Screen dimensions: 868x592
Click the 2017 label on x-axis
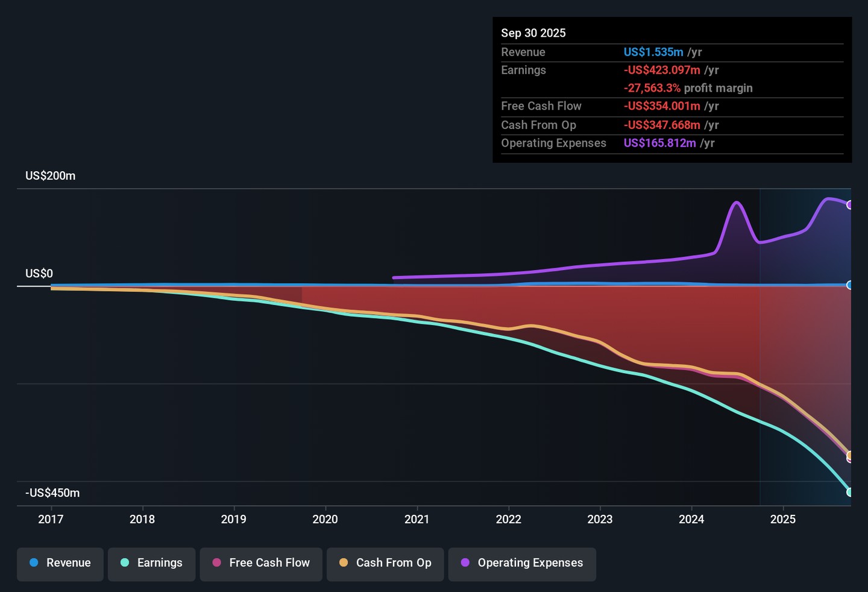point(51,519)
